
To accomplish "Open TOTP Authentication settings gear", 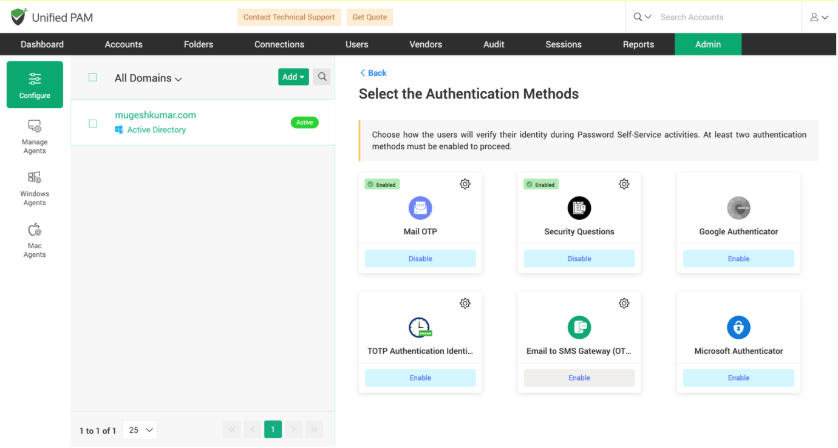I will [x=465, y=303].
